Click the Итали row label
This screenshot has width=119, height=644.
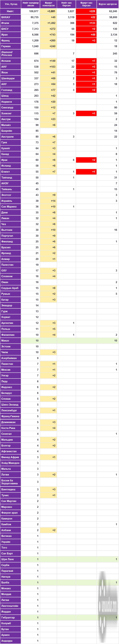click(x=10, y=23)
